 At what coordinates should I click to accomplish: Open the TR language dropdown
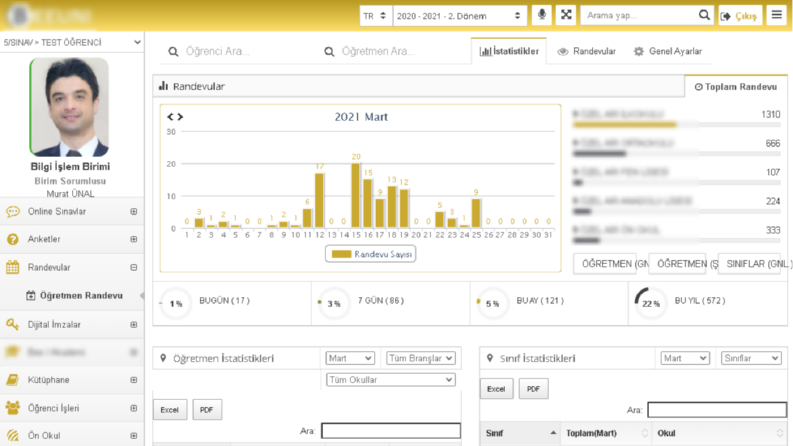point(375,16)
